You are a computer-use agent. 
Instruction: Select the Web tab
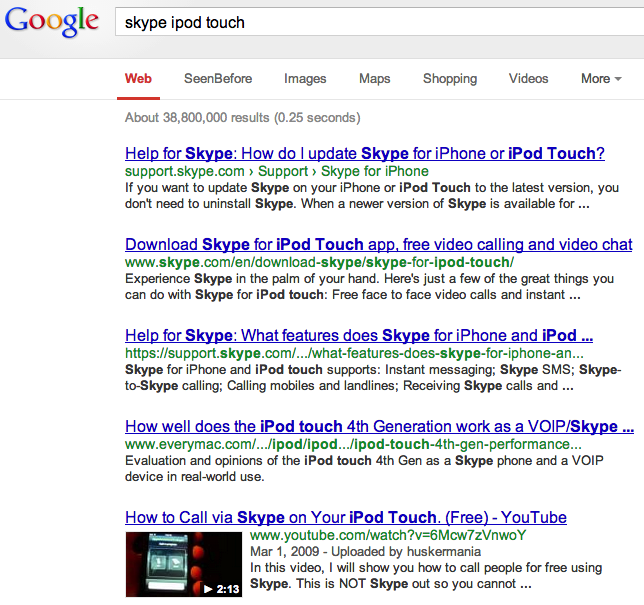pyautogui.click(x=138, y=78)
